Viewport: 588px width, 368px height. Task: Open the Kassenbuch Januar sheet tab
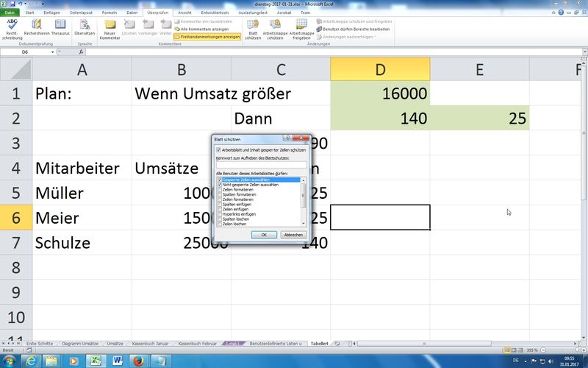point(150,343)
